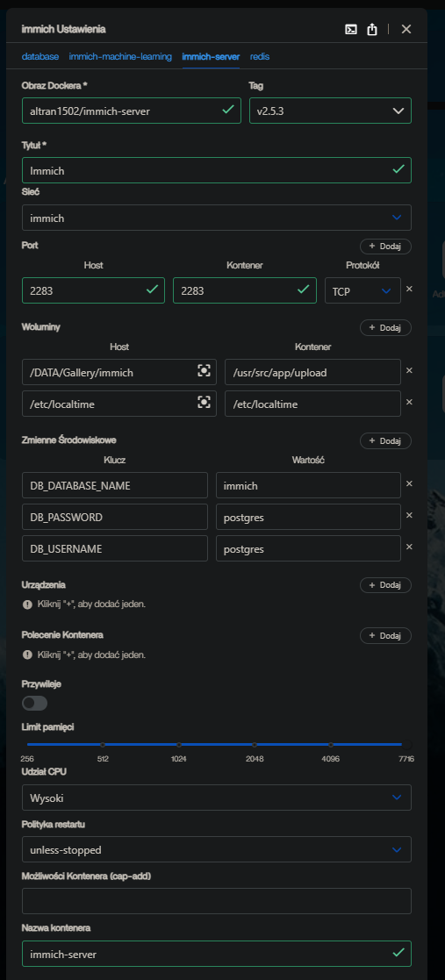Open the redis tab
This screenshot has width=445, height=980.
(260, 56)
